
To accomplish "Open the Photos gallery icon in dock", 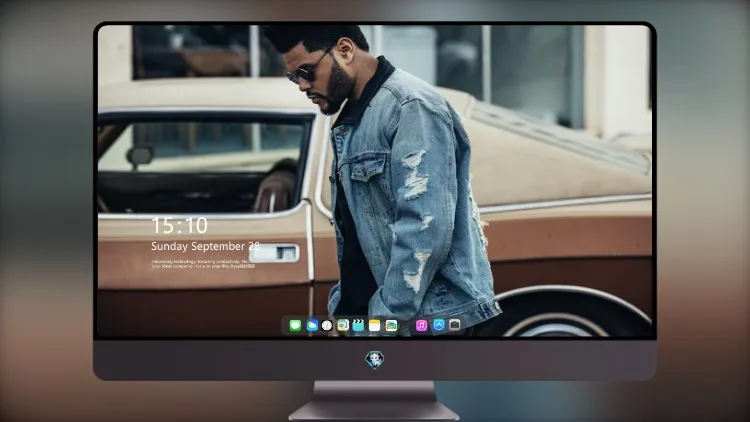I will 391,325.
